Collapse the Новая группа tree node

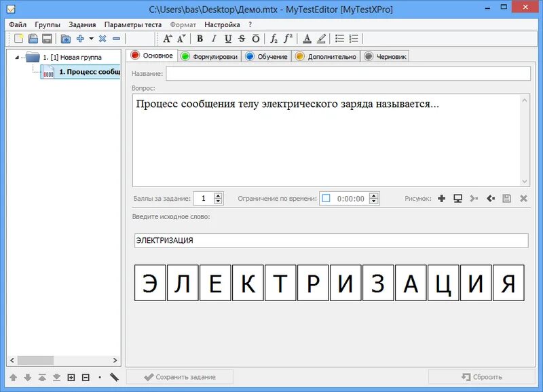[x=16, y=58]
